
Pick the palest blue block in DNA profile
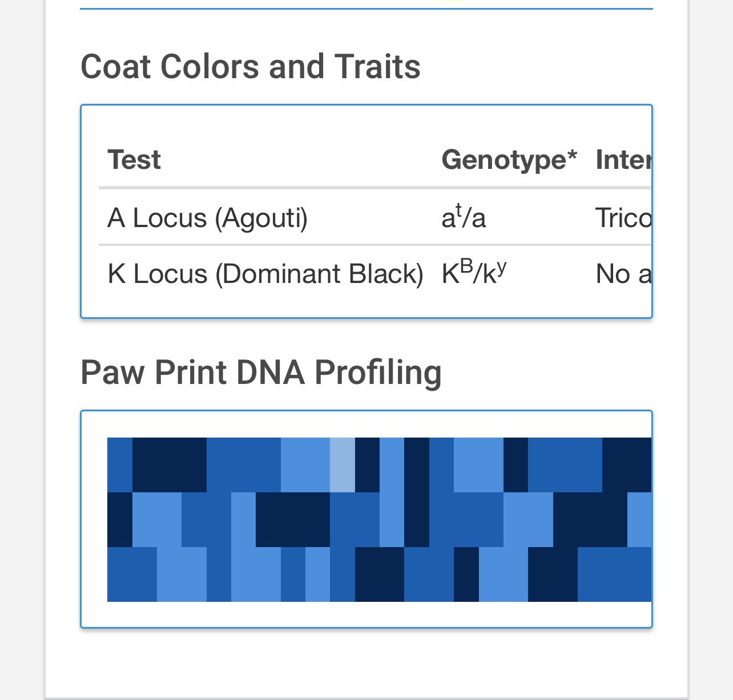343,464
